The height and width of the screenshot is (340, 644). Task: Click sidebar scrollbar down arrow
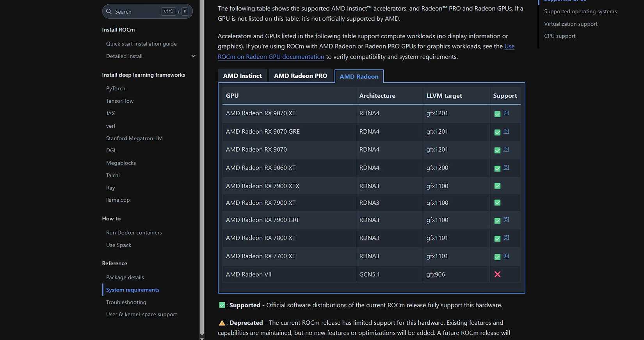pyautogui.click(x=202, y=338)
